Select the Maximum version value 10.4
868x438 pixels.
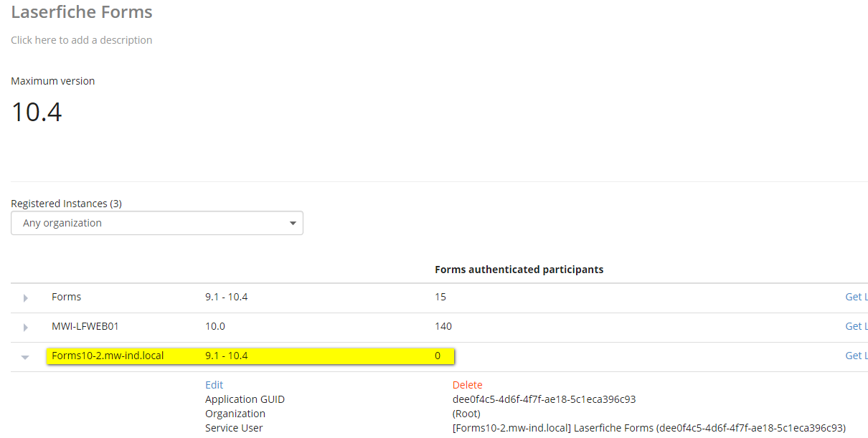point(37,112)
